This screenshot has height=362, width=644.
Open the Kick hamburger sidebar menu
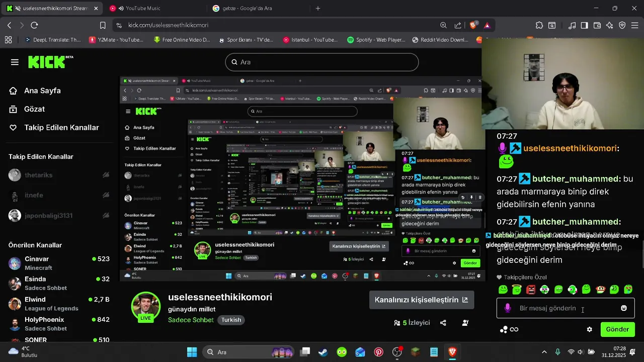(x=15, y=62)
